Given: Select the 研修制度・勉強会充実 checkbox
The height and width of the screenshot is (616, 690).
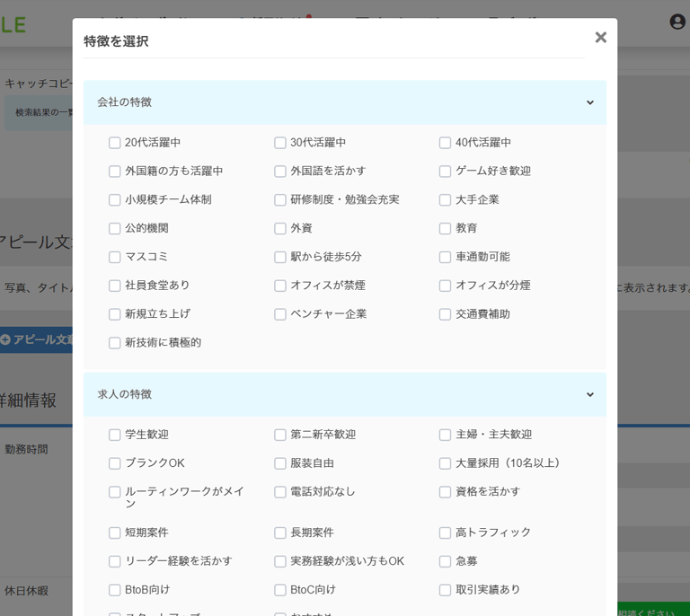Looking at the screenshot, I should click(x=280, y=200).
